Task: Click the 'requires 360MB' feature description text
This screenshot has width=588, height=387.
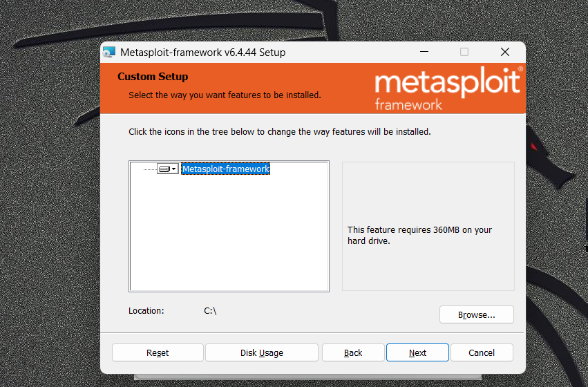Action: coord(419,235)
